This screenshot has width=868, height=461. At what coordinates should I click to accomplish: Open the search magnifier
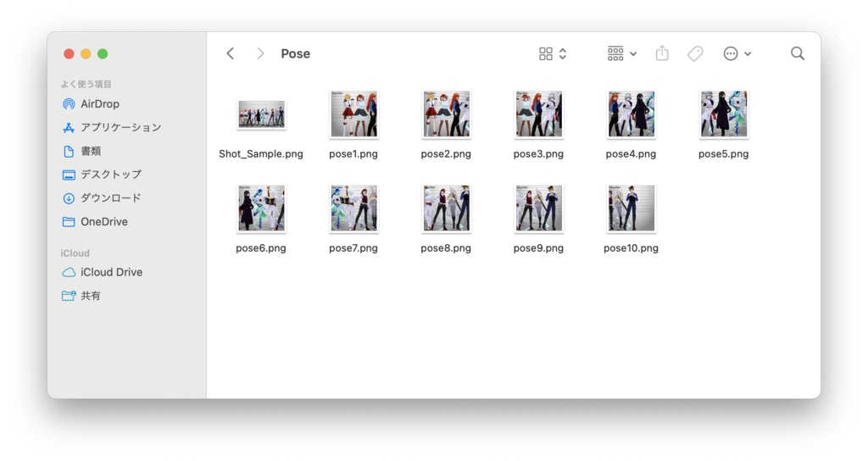pyautogui.click(x=798, y=53)
